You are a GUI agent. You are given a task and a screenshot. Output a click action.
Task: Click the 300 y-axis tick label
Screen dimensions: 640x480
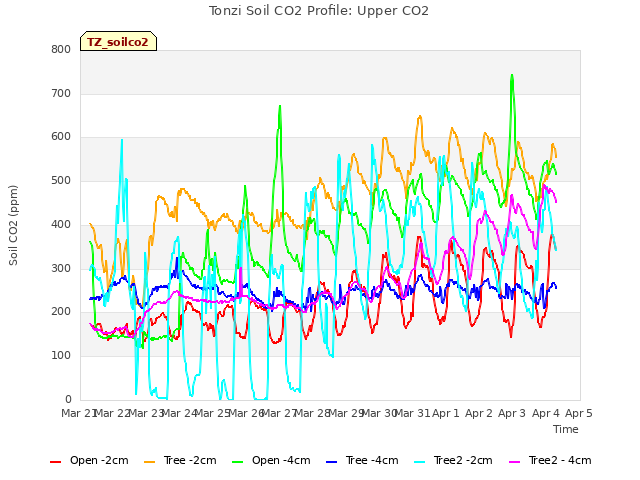(x=61, y=268)
